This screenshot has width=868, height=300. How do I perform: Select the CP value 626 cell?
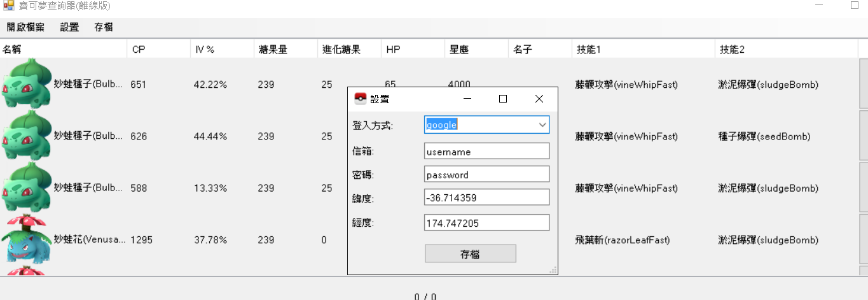click(138, 136)
